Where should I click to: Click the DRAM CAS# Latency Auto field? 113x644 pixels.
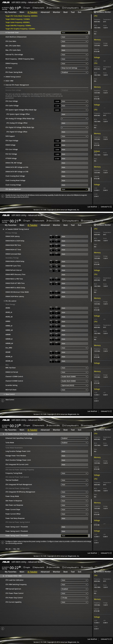pos(74,236)
